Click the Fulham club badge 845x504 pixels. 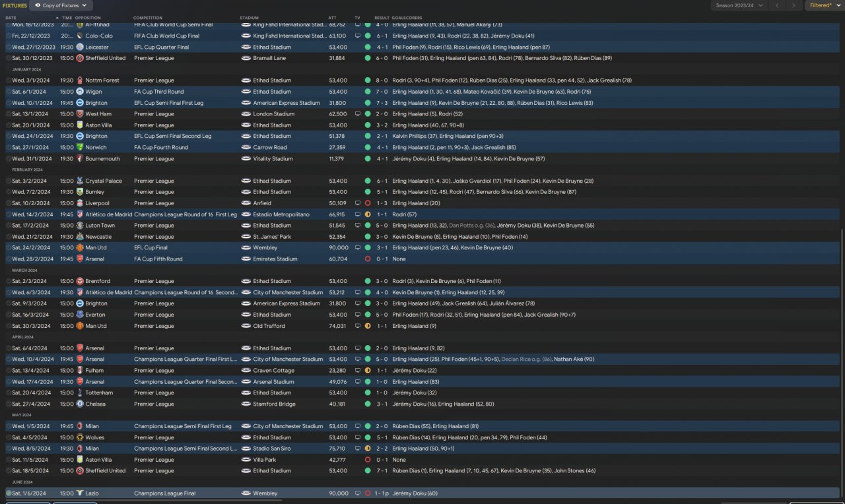coord(79,371)
